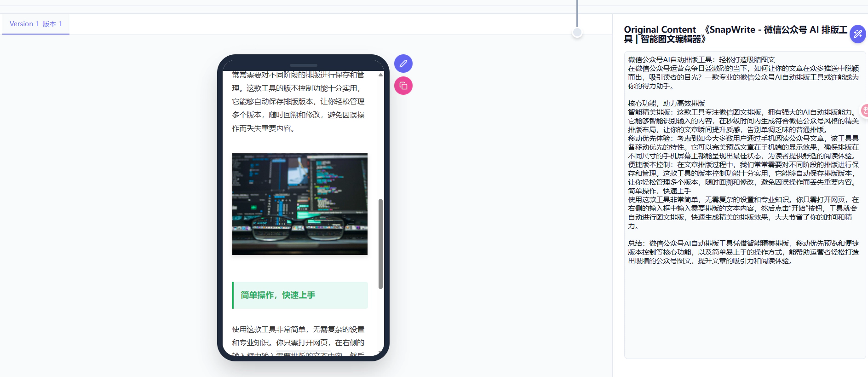This screenshot has height=377, width=868.
Task: Click the blank area at bottom of text box
Action: click(x=744, y=313)
